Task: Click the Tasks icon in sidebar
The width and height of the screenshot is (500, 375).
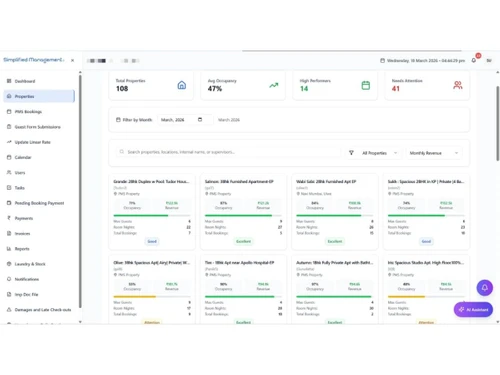Action: 9,188
